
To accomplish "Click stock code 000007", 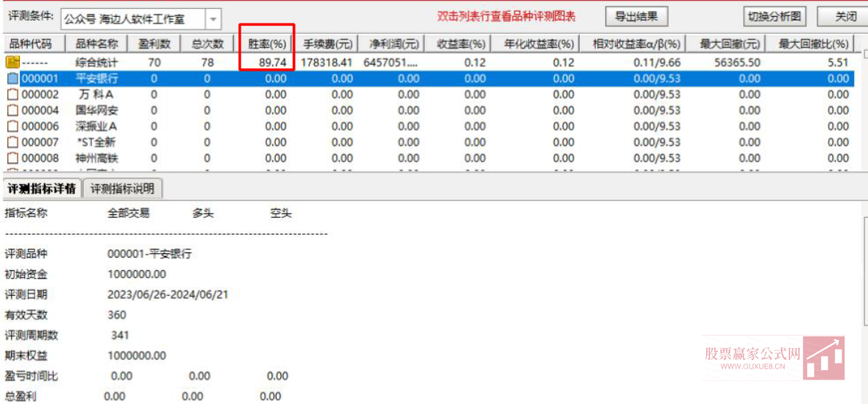I will [x=40, y=143].
